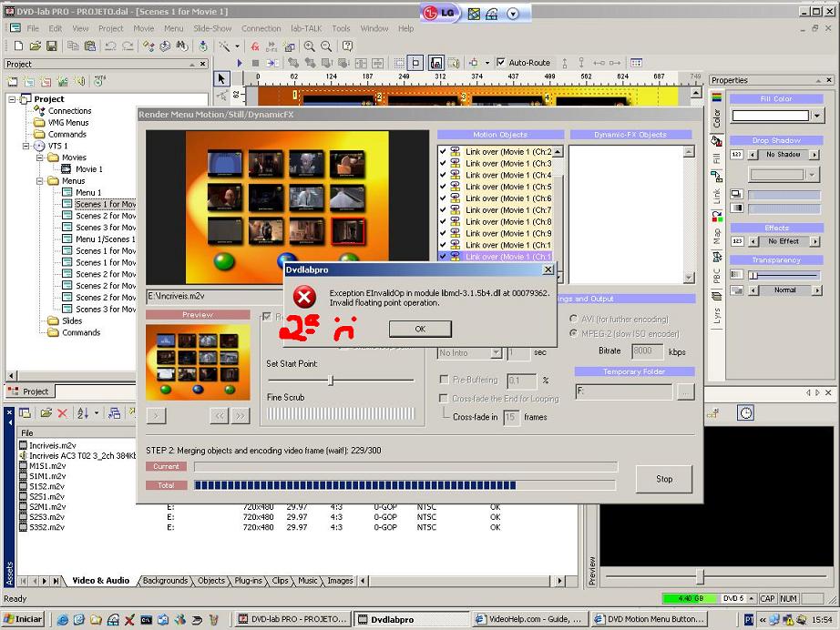
Task: Open the No Intro dropdown
Action: [x=496, y=352]
